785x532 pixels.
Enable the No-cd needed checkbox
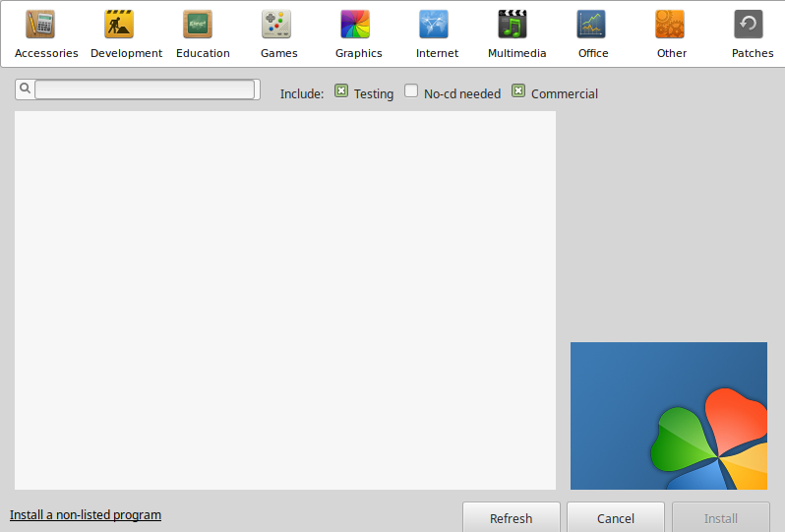[x=411, y=91]
